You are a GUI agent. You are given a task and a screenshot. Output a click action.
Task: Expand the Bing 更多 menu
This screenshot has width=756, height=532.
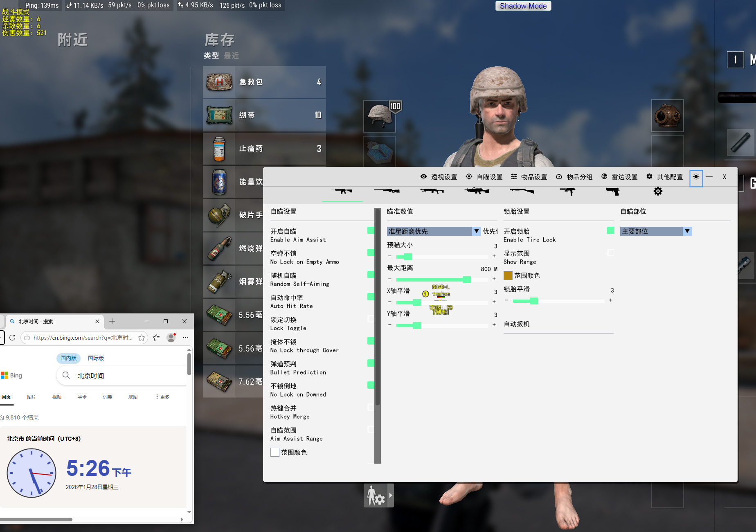(x=163, y=397)
